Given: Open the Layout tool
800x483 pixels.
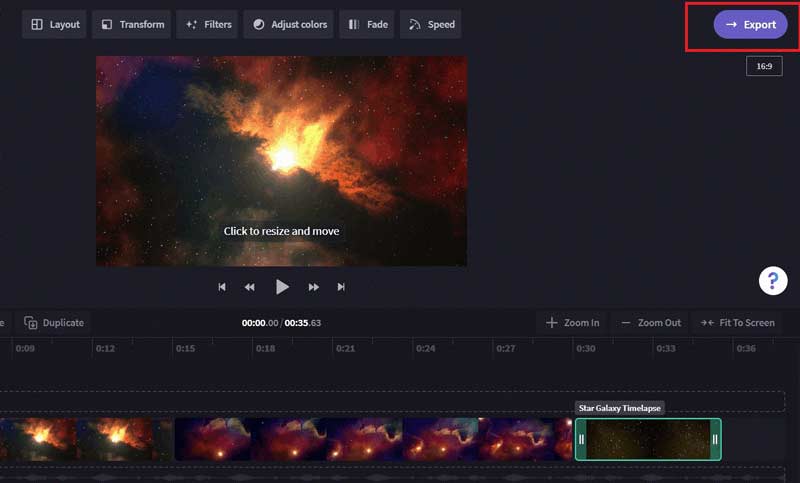Looking at the screenshot, I should tap(55, 24).
